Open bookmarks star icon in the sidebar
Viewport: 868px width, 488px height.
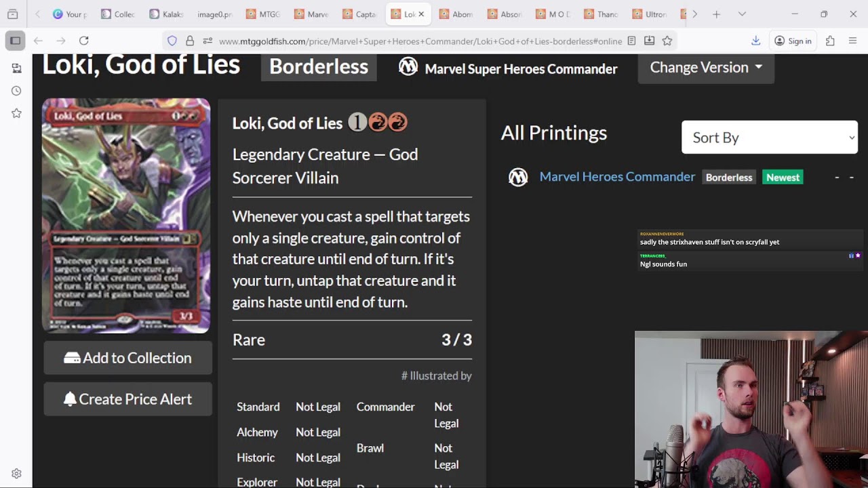click(x=16, y=113)
